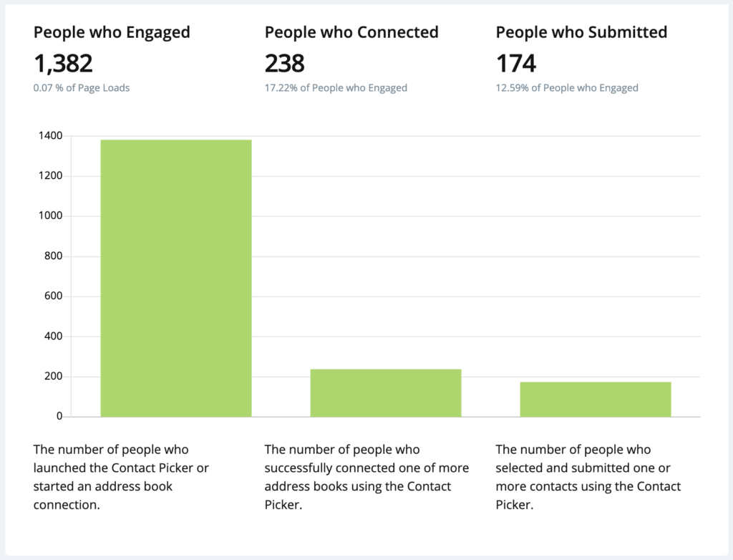Click the "0.07 % of Page Loads" subtext

click(82, 88)
